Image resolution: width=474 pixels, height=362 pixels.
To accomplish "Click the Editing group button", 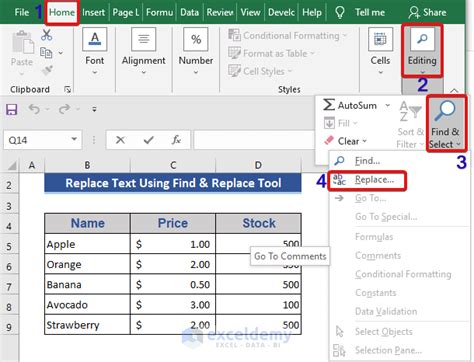I will 422,51.
